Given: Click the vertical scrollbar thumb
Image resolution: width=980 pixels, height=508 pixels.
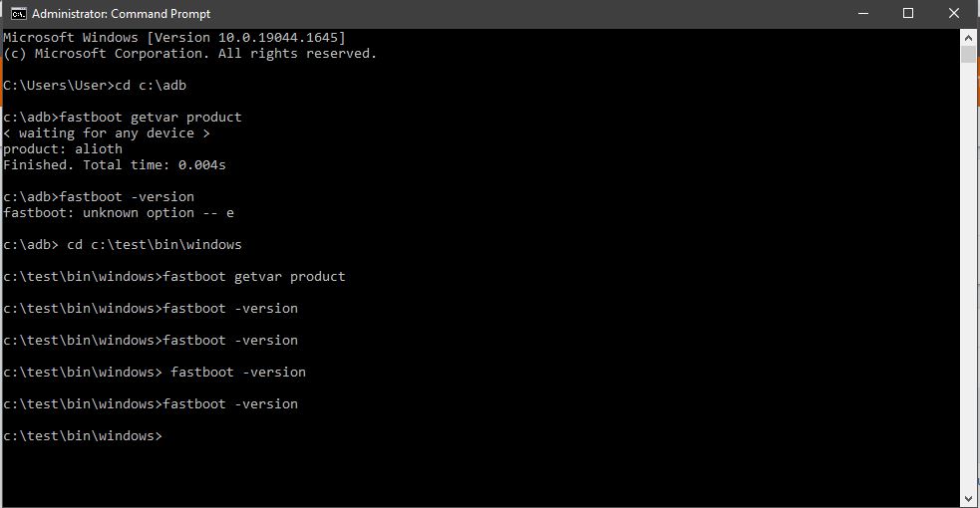Looking at the screenshot, I should coord(968,55).
